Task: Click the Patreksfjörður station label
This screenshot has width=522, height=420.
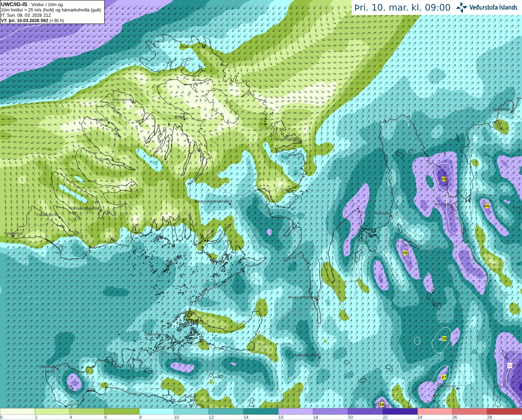Action: pyautogui.click(x=48, y=214)
